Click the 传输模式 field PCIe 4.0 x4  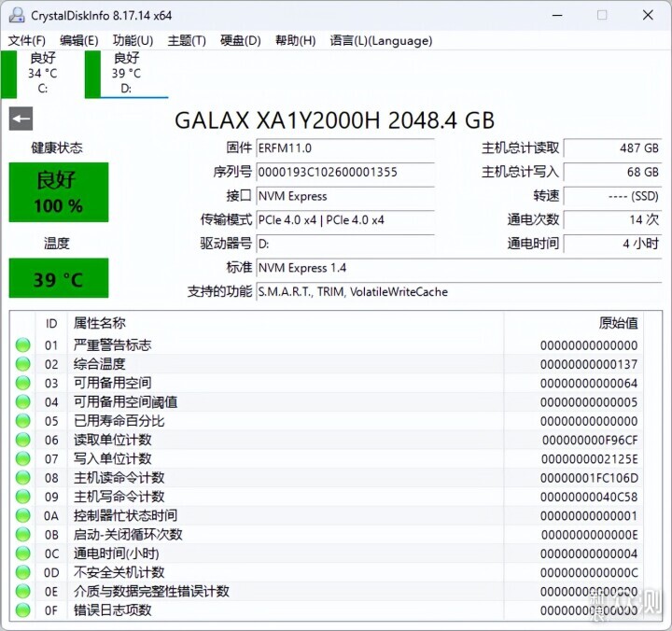[345, 220]
